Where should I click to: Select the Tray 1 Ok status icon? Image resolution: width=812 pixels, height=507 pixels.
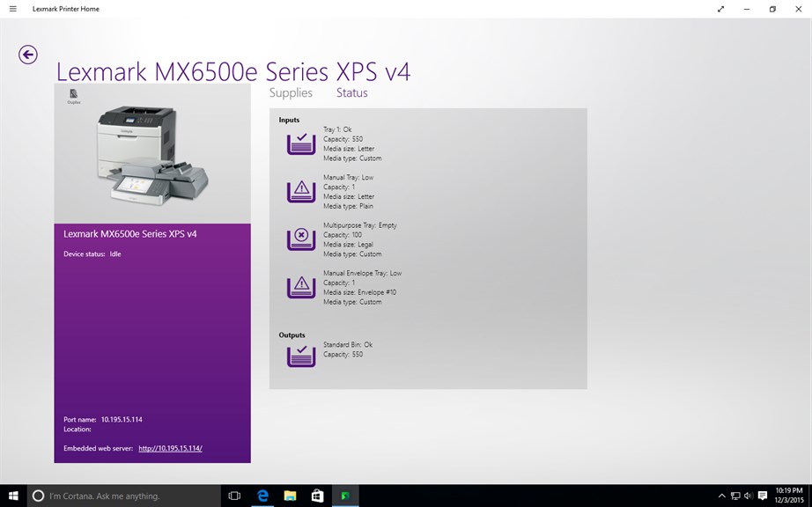(x=301, y=143)
